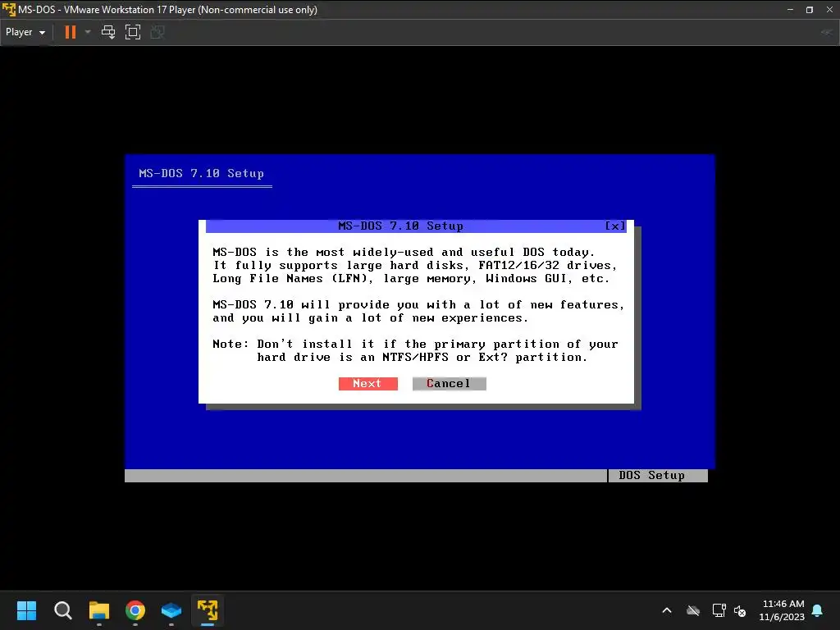Show hidden system tray icons

pyautogui.click(x=667, y=610)
